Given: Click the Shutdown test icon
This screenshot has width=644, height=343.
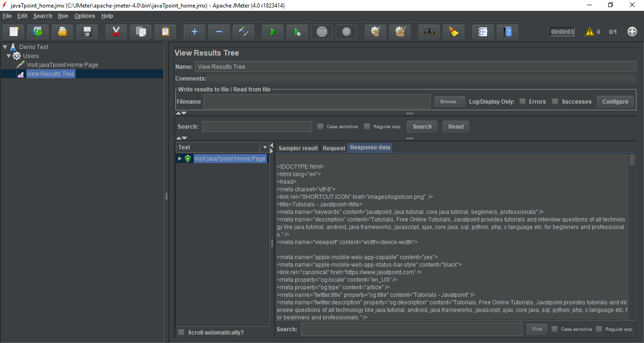Looking at the screenshot, I should coord(346,32).
